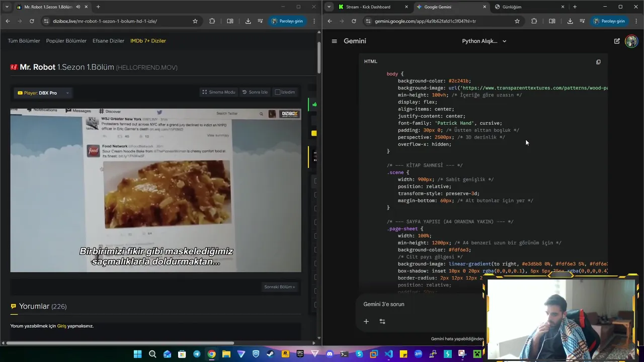The image size is (644, 362).
Task: Open Chrome three-dot menu in Gemini window
Action: click(x=636, y=21)
